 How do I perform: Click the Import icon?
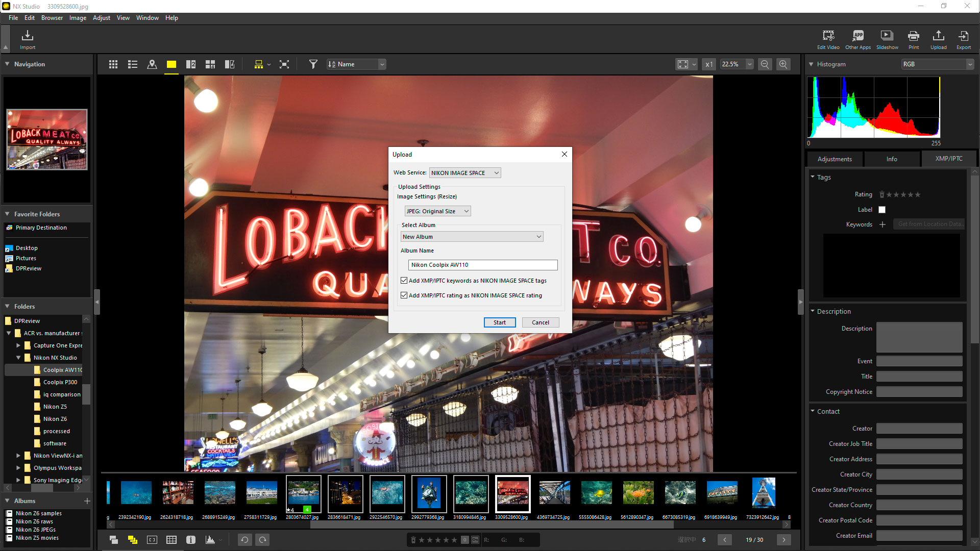click(28, 39)
